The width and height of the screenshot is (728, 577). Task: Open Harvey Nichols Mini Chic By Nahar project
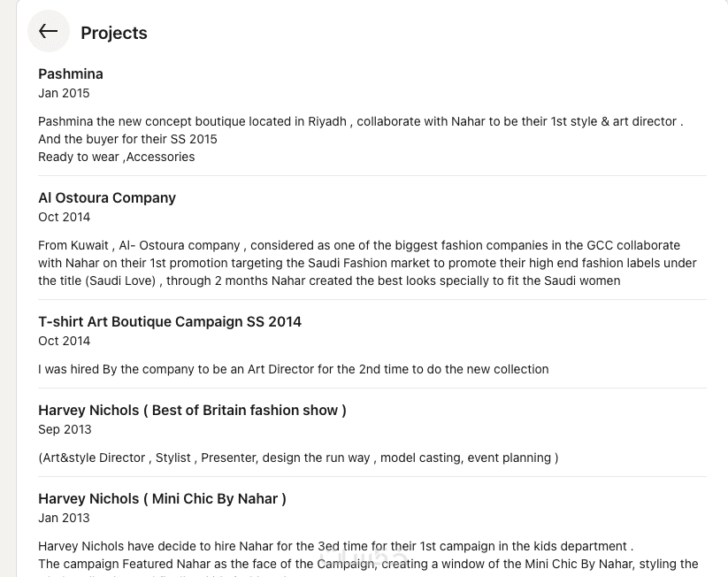tap(162, 499)
